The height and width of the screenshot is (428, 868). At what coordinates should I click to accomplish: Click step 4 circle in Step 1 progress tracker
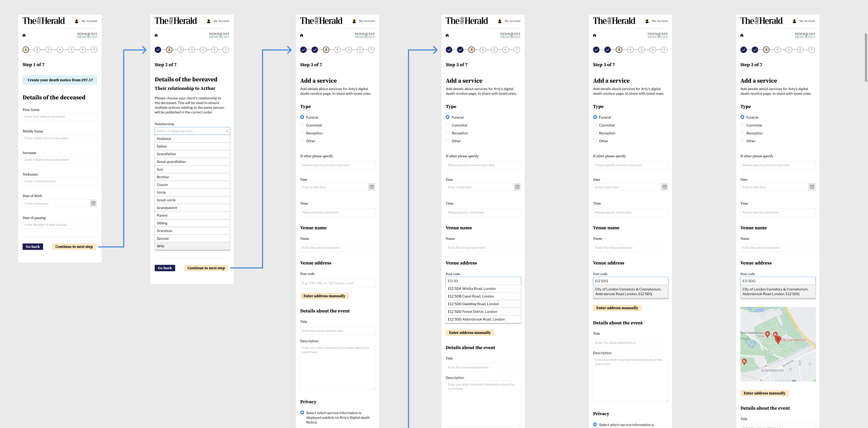coord(60,50)
